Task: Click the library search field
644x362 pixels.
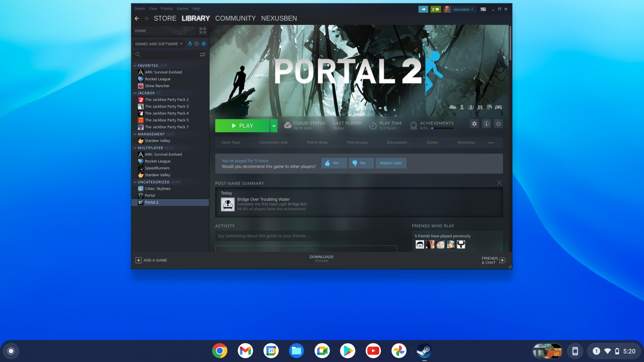Action: click(x=167, y=54)
